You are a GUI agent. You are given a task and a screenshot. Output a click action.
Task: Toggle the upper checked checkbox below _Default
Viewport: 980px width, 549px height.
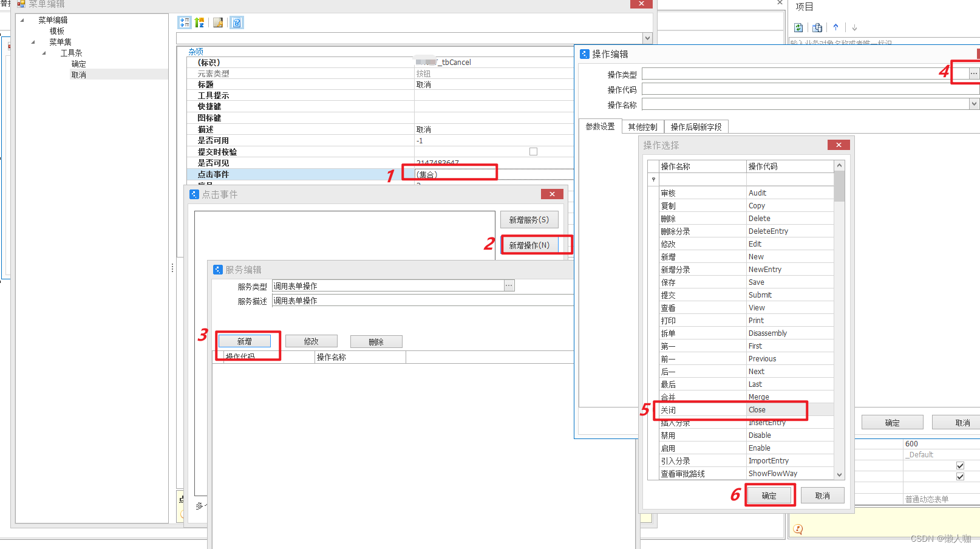pyautogui.click(x=960, y=466)
